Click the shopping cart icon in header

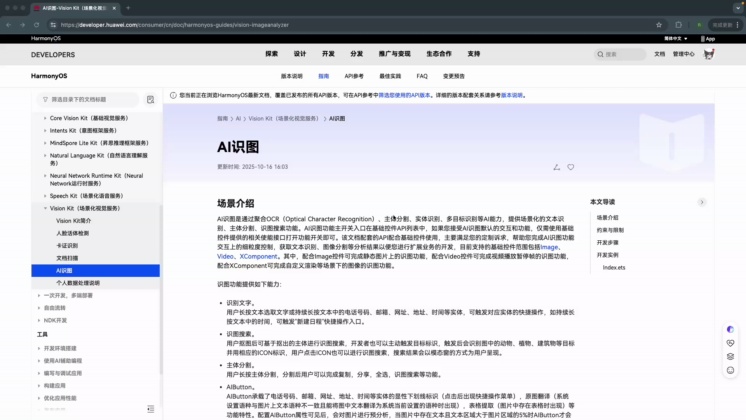click(709, 54)
